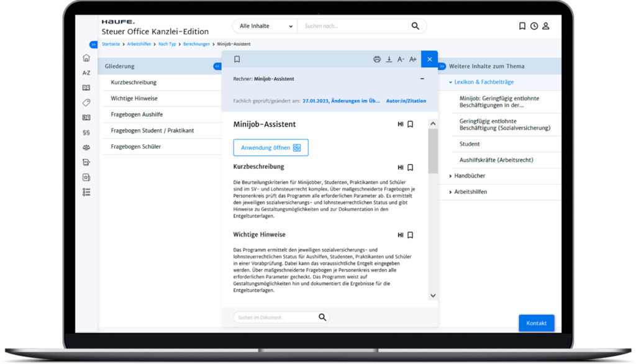Click the search icon in the document search
The width and height of the screenshot is (636, 364).
[322, 317]
